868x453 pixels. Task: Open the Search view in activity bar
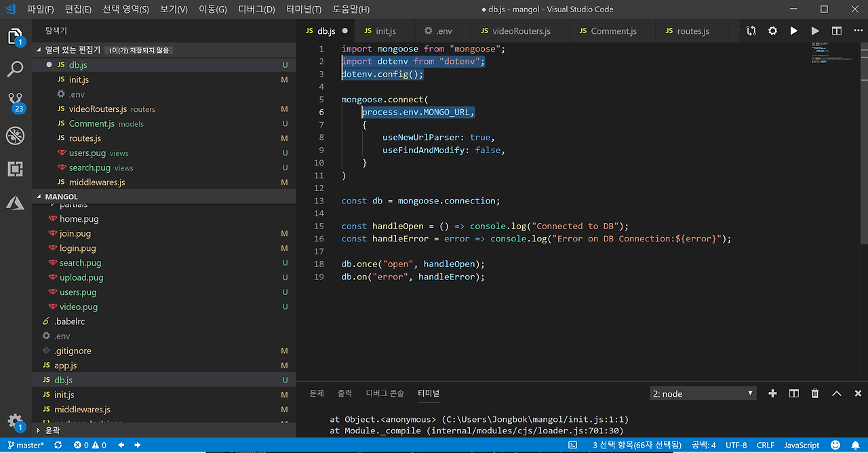click(15, 68)
